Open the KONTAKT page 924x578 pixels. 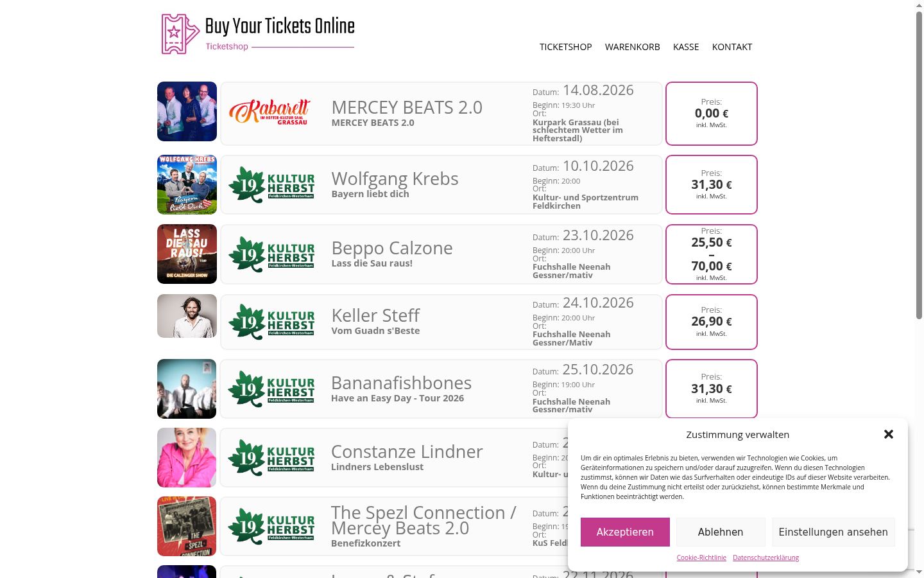(732, 47)
